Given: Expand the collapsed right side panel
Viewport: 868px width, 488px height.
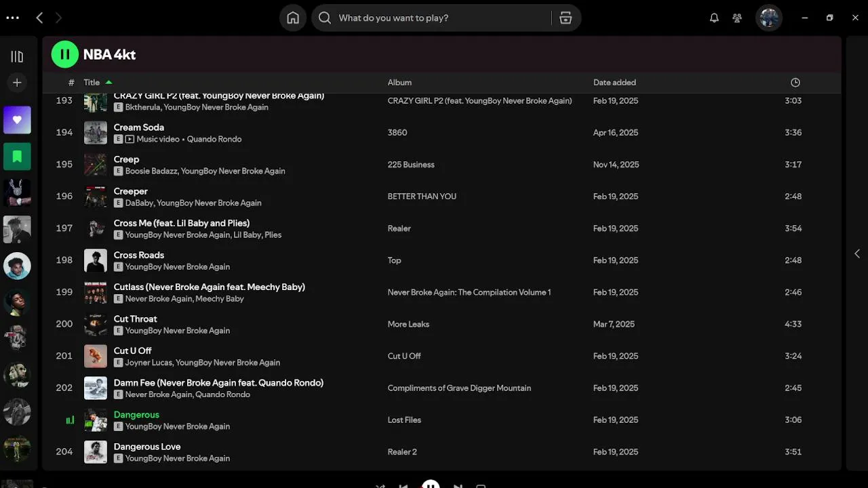Looking at the screenshot, I should [857, 253].
